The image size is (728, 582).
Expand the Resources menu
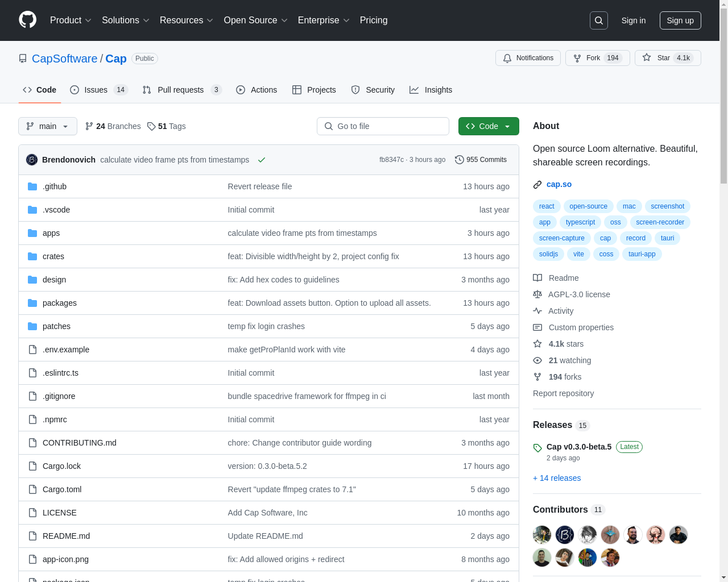[187, 20]
